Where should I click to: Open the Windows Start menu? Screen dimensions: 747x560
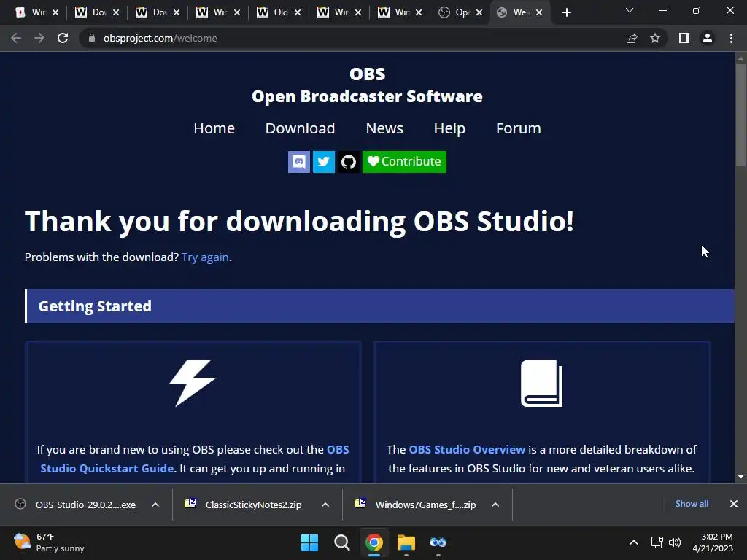[x=309, y=542]
